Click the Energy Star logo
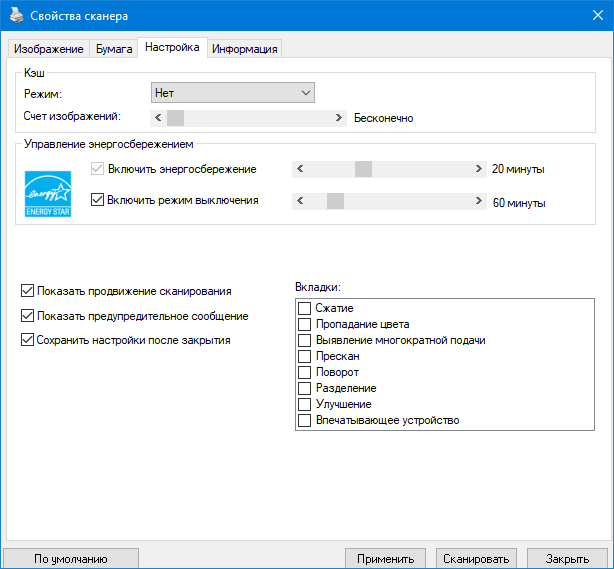Image resolution: width=614 pixels, height=569 pixels. point(48,194)
